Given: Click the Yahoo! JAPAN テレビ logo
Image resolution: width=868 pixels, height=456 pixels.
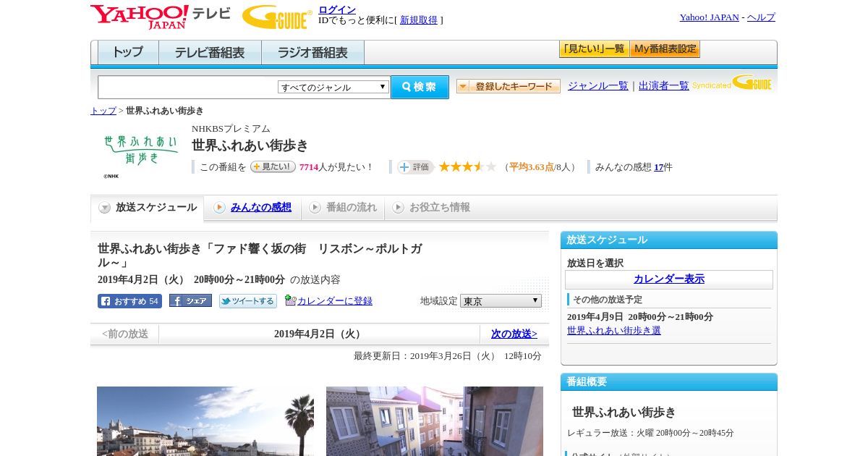Looking at the screenshot, I should click(x=160, y=17).
